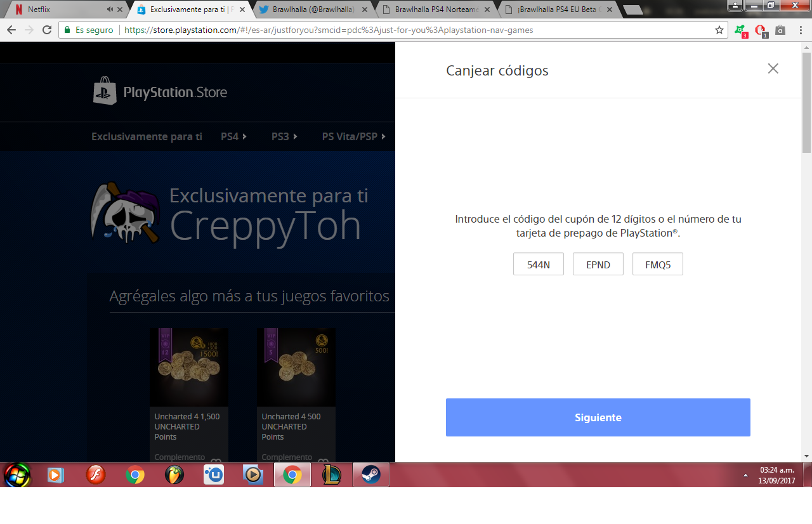Open a new browser tab
812x524 pixels.
pos(633,10)
